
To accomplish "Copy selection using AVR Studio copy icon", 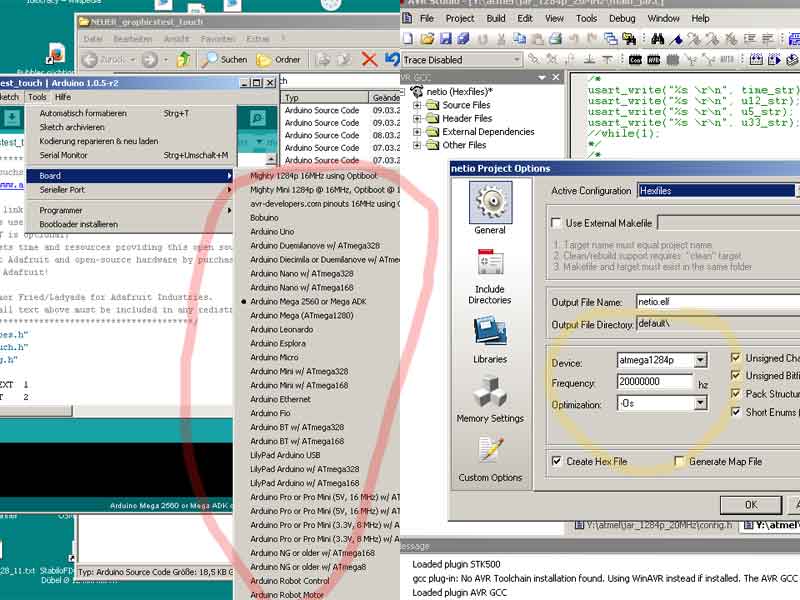I will pos(519,38).
